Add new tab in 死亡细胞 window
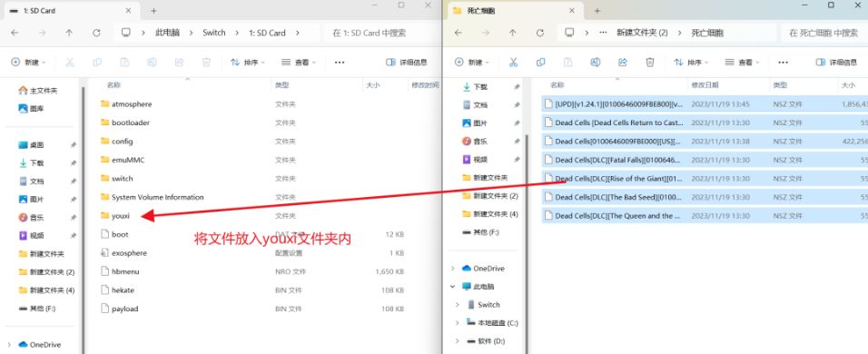 pyautogui.click(x=597, y=11)
